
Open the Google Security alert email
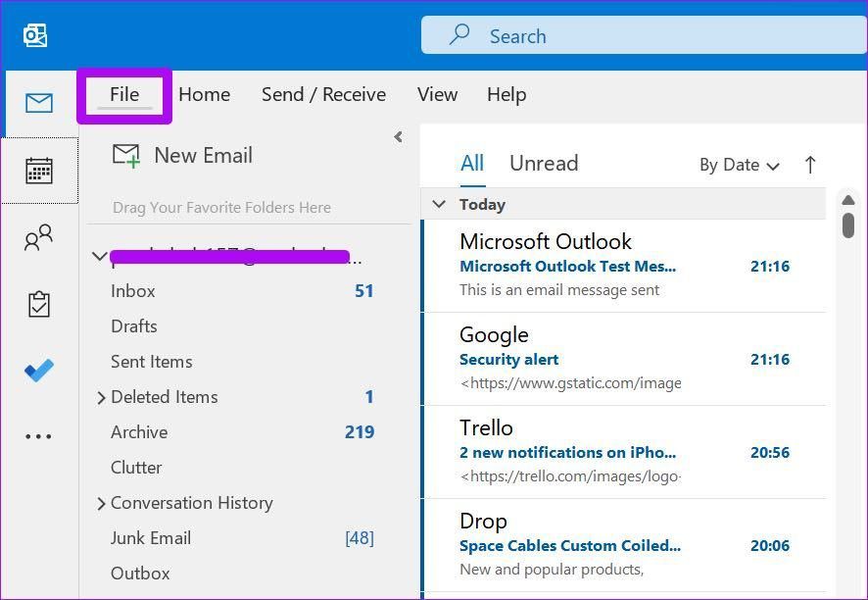point(623,359)
